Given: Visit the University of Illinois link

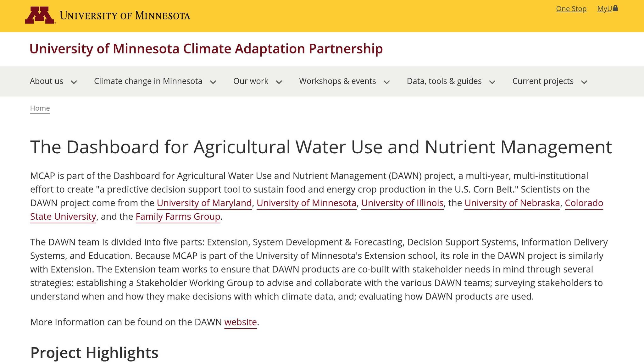Looking at the screenshot, I should click(402, 203).
